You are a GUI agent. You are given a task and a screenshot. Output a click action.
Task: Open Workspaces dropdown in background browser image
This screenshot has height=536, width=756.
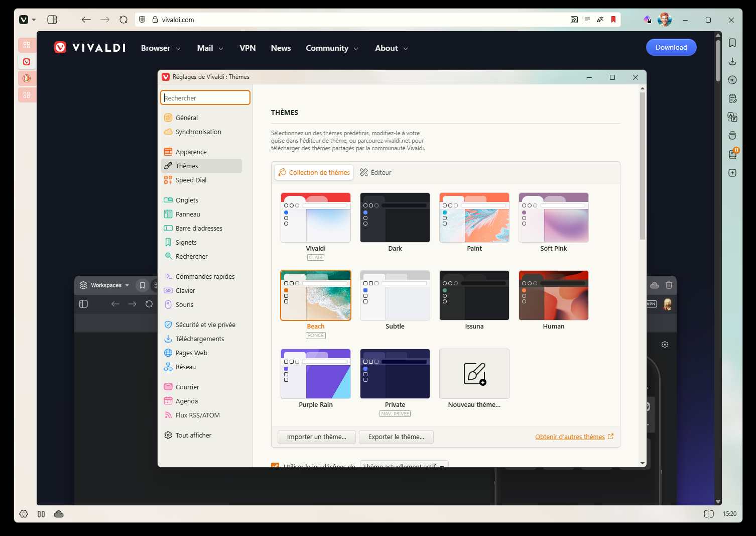coord(105,285)
